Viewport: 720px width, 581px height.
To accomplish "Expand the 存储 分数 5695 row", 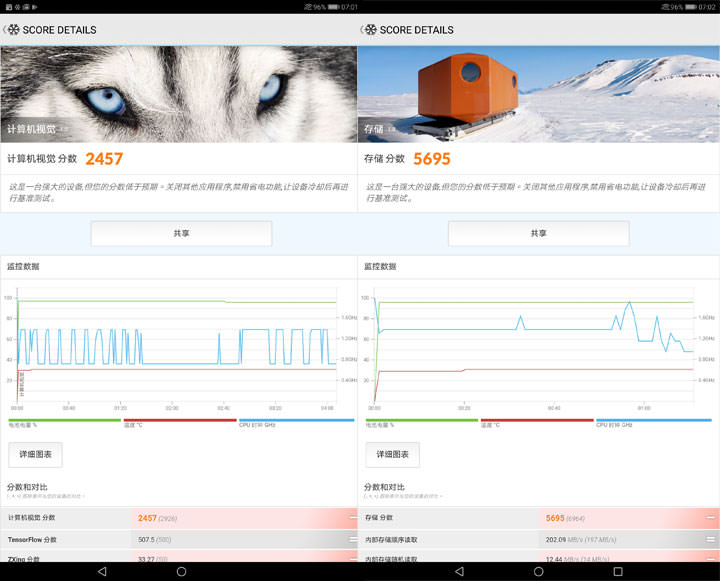I will (x=710, y=518).
